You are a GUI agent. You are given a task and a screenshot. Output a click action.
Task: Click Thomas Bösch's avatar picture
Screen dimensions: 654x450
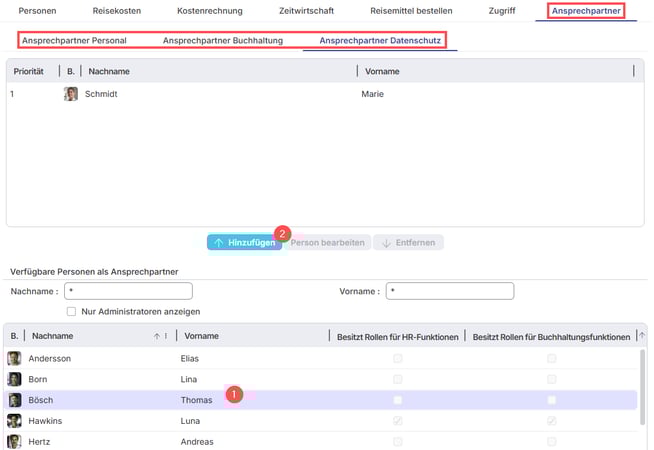[14, 400]
